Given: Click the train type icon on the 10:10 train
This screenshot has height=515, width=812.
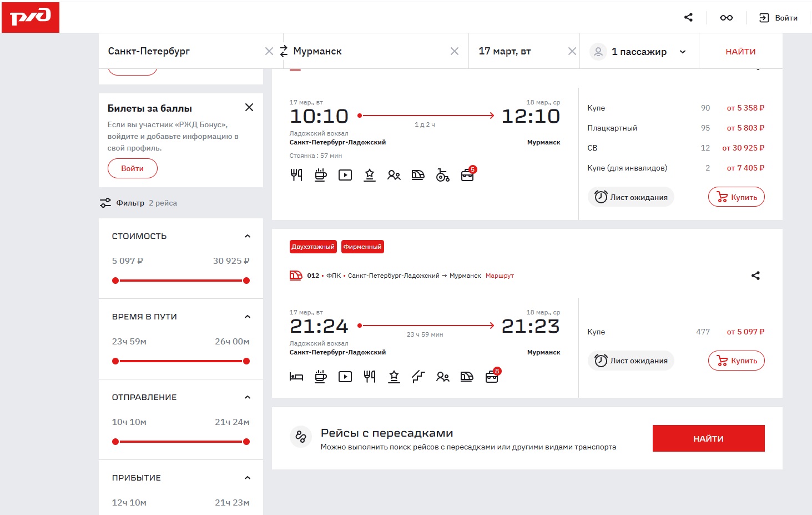Looking at the screenshot, I should point(418,175).
